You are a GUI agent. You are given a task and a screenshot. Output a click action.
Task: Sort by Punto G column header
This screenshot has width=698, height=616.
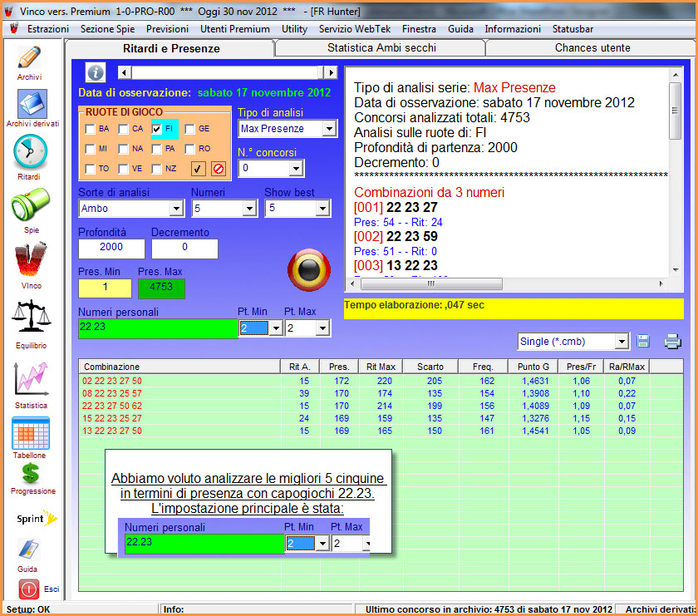(533, 367)
